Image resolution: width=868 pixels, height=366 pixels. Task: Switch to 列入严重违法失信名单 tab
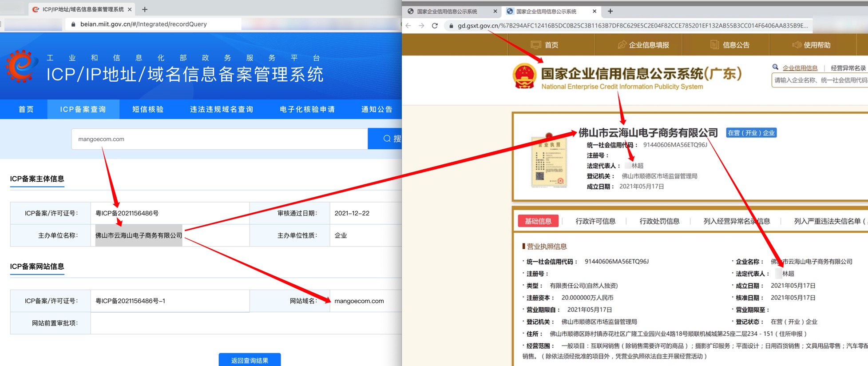(830, 221)
